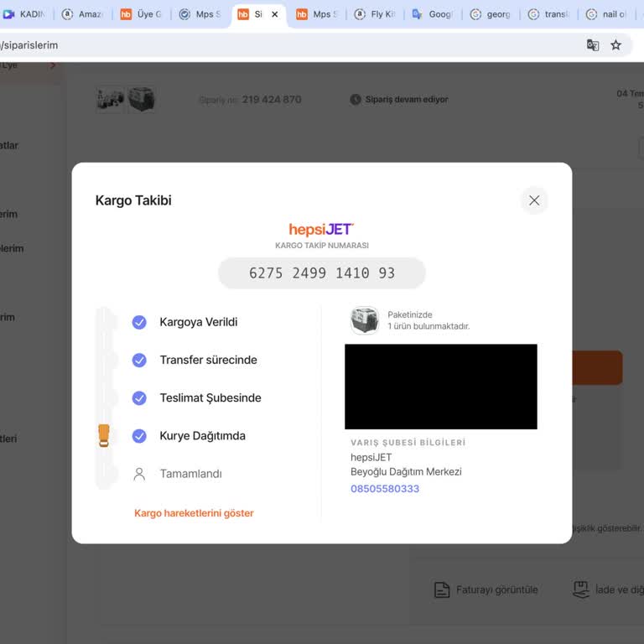
Task: Click the Google Translate icon in address bar
Action: tap(592, 45)
